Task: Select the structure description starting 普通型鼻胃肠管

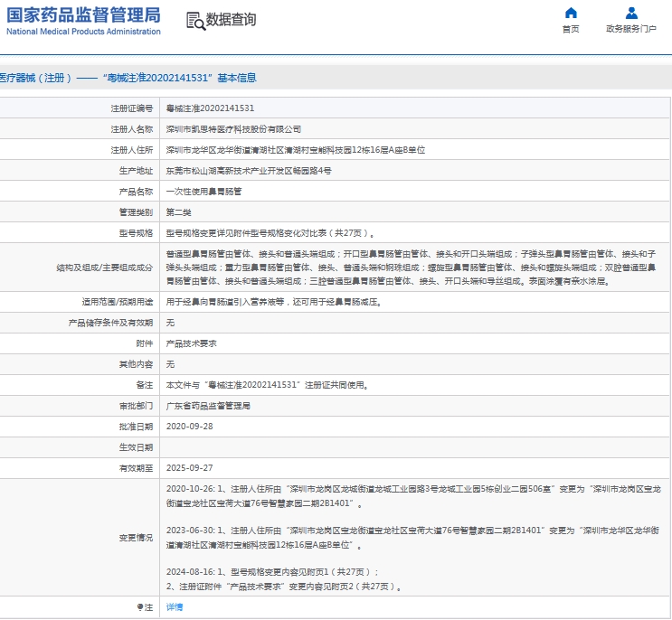Action: pos(411,268)
